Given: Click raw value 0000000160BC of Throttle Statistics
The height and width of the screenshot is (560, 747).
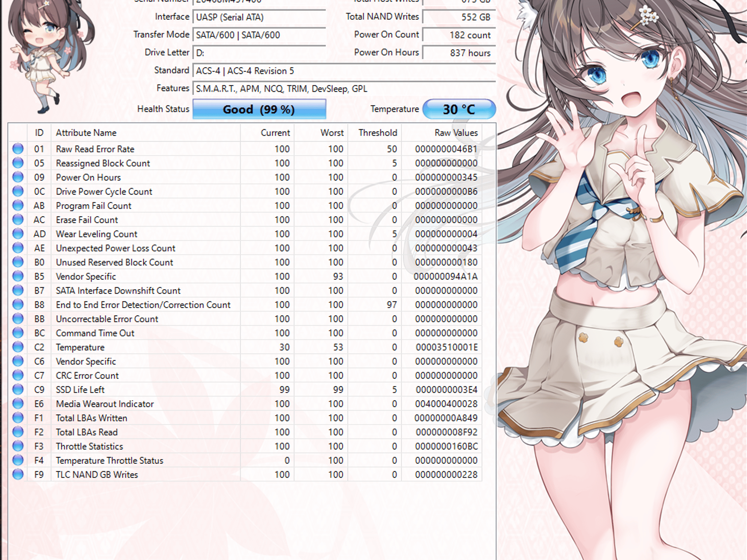Looking at the screenshot, I should click(446, 446).
